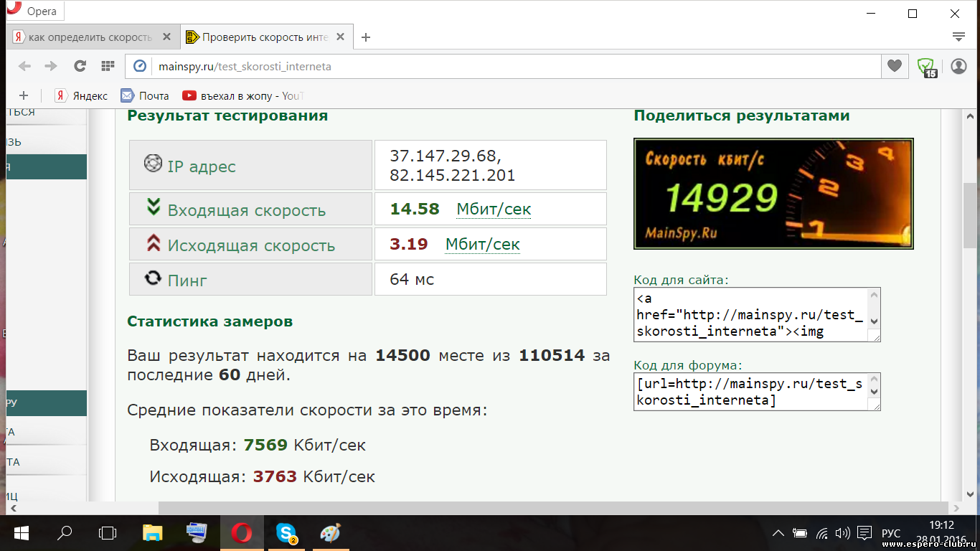Click Мбит/сек unit link for outgoing speed
The height and width of the screenshot is (551, 980).
coord(483,244)
